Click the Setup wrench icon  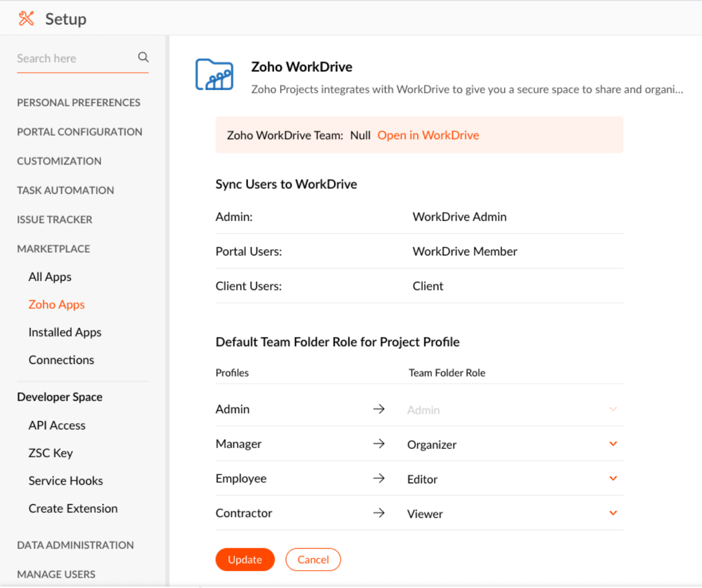click(x=26, y=18)
